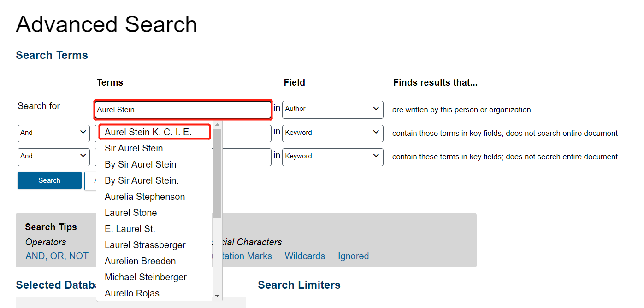Select the "Sir Aurel Stein" suggestion
Image resolution: width=644 pixels, height=308 pixels.
pos(133,148)
